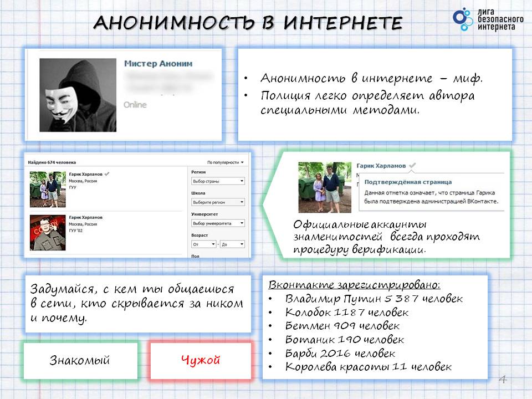Image resolution: width=532 pixels, height=399 pixels.
Task: Click the Официальные аккаунты знаменитостей caption
Action: (x=386, y=237)
